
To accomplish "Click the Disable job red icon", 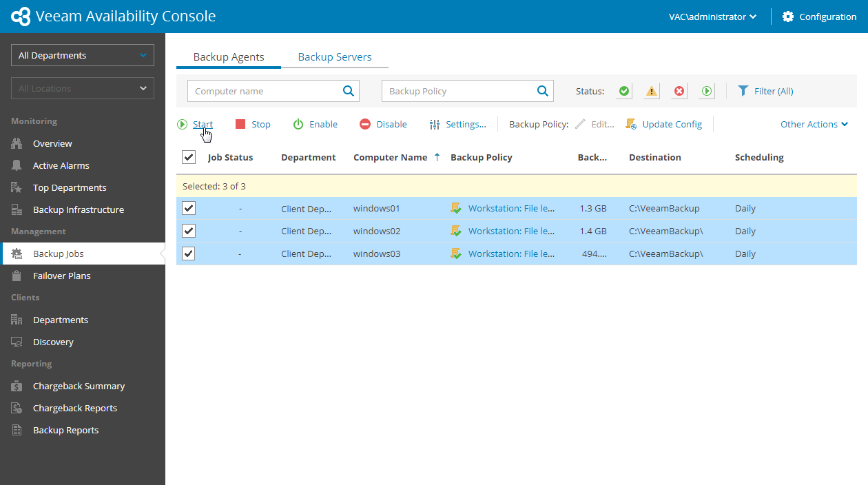I will 365,125.
